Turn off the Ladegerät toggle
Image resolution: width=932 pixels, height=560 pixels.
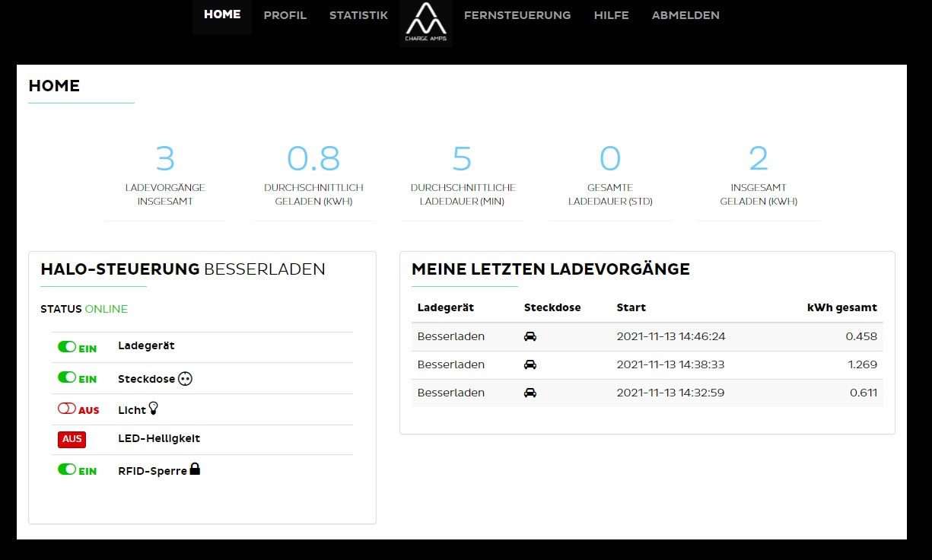point(67,347)
